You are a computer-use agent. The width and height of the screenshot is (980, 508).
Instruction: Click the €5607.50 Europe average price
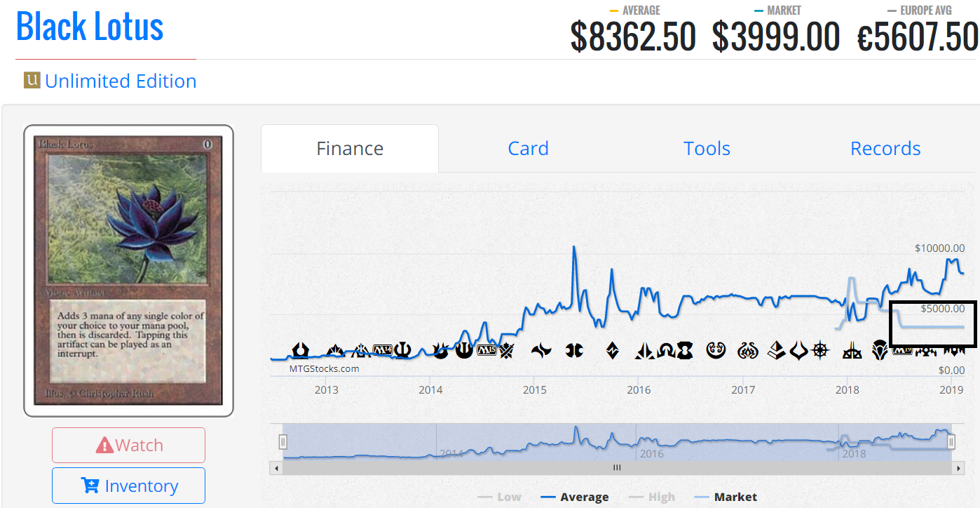(x=918, y=36)
